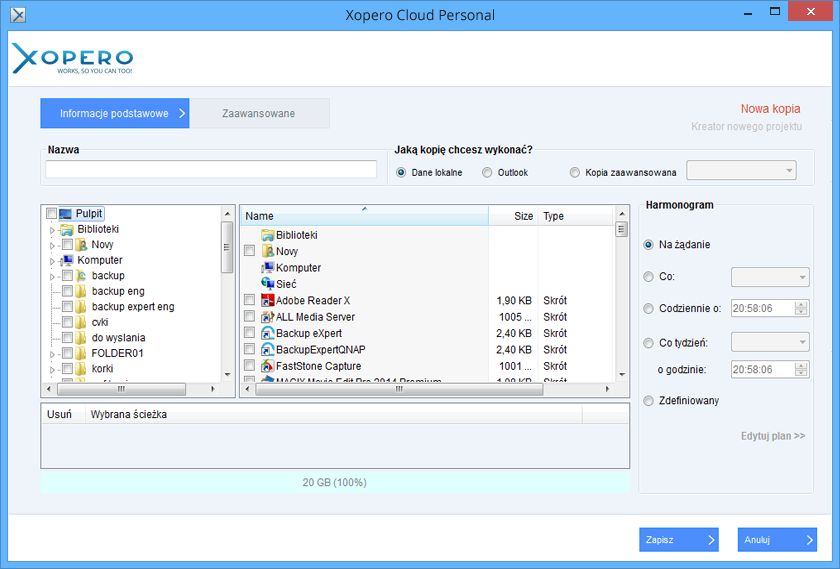Click the BackupExpertQNAP shortcut icon
Screen dimensions: 840x569
coord(267,350)
